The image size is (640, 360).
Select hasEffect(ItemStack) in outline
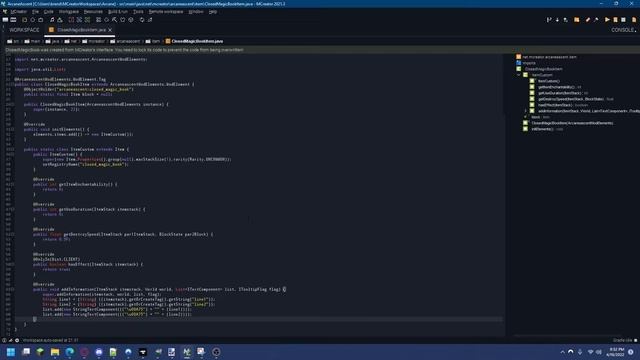tap(559, 105)
